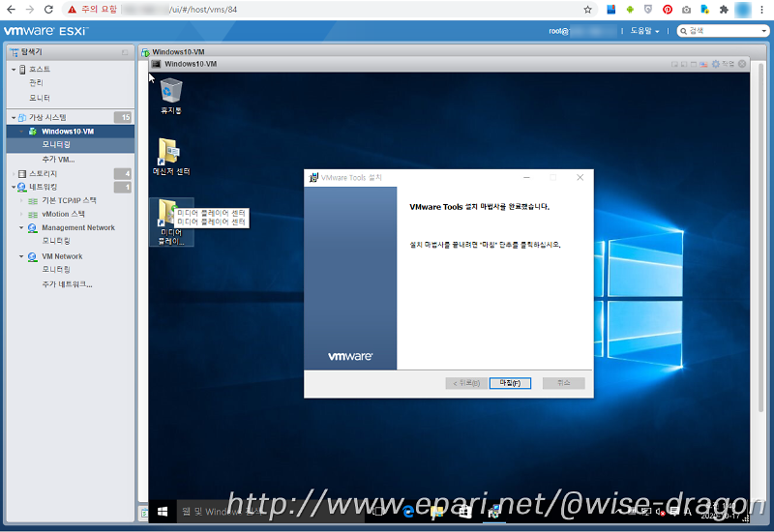Click the VMware Tools installer title icon

pyautogui.click(x=313, y=177)
